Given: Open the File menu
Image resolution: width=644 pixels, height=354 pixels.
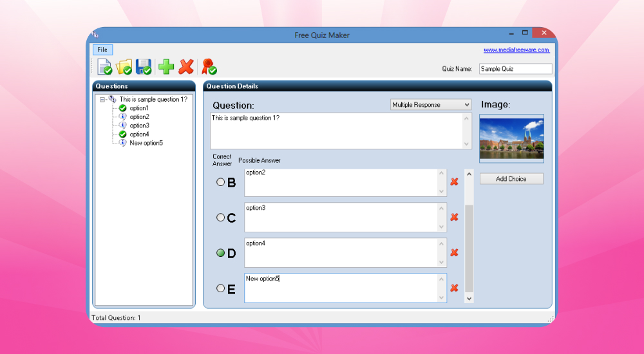Looking at the screenshot, I should (102, 50).
